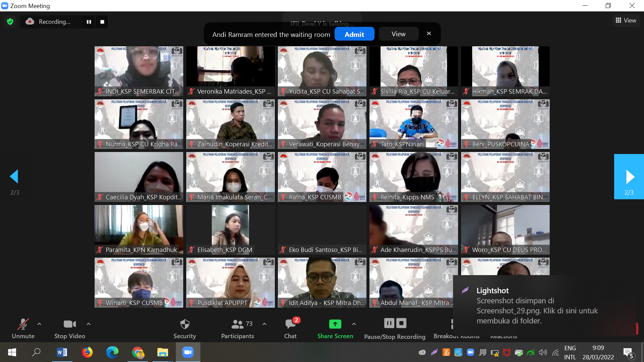The image size is (644, 362).
Task: Stop the recording from top bar
Action: click(102, 22)
